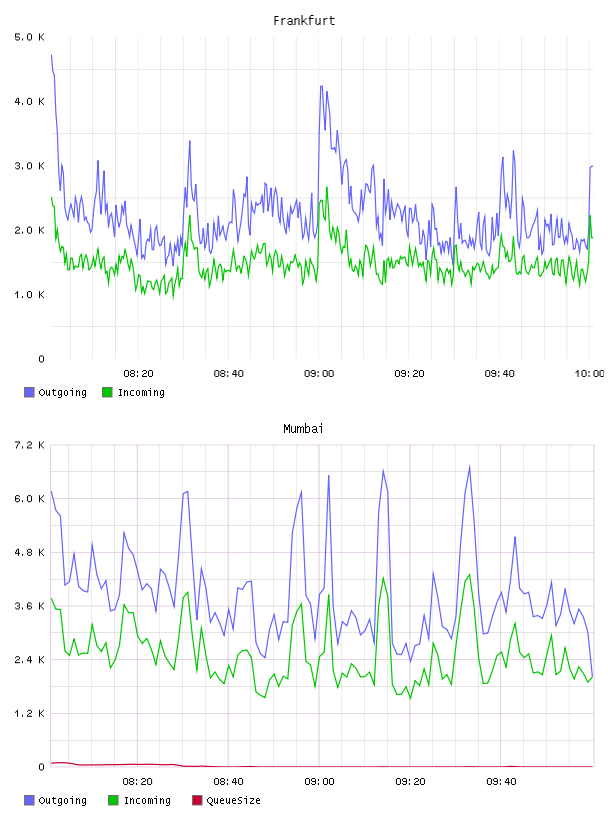Select the Outgoing legend label under Frankfurt

[x=62, y=392]
